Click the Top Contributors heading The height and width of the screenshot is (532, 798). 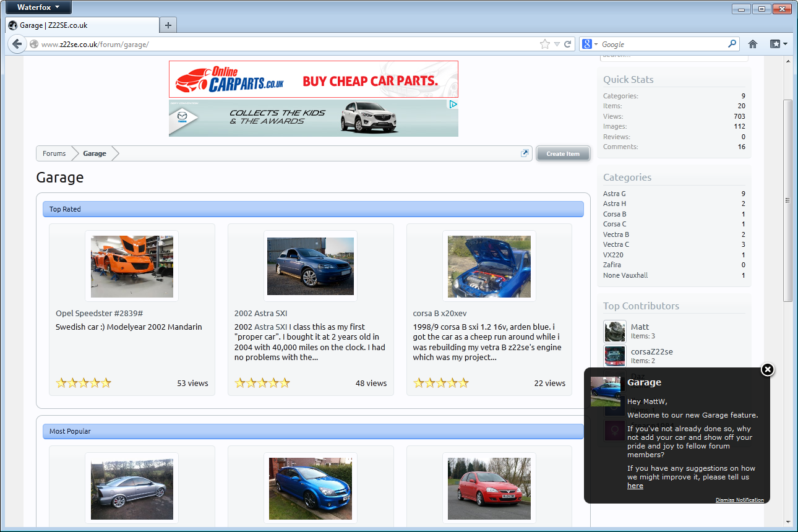click(x=641, y=306)
